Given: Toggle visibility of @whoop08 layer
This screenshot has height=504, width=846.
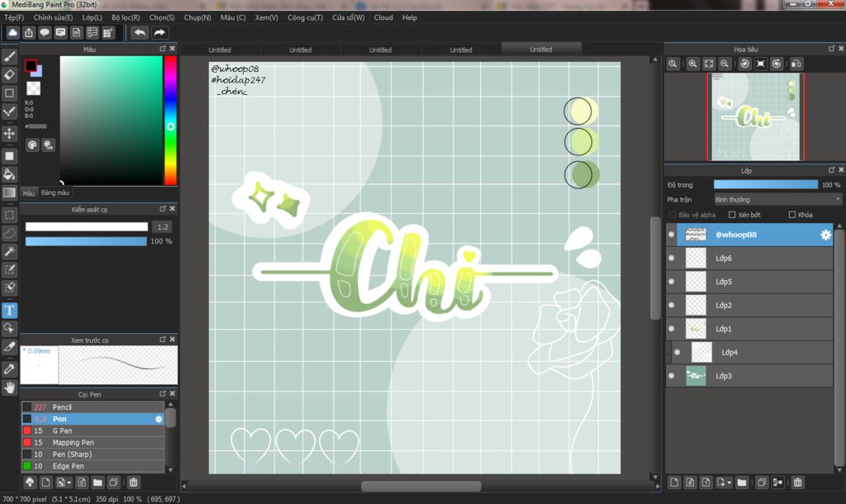Looking at the screenshot, I should [x=671, y=235].
